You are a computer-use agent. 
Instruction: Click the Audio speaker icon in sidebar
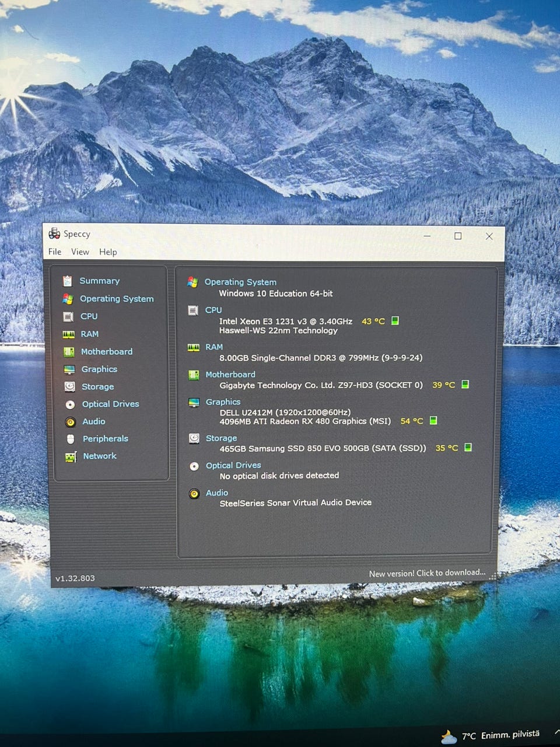coord(71,422)
